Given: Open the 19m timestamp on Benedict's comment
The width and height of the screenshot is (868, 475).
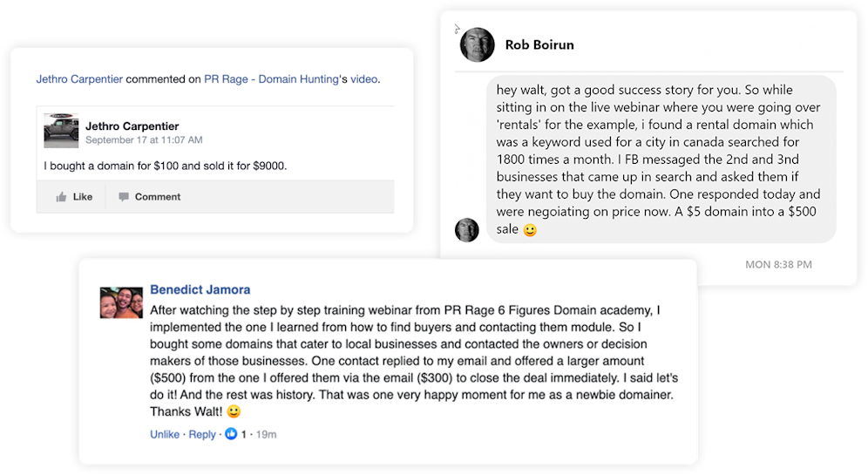Looking at the screenshot, I should coord(266,434).
